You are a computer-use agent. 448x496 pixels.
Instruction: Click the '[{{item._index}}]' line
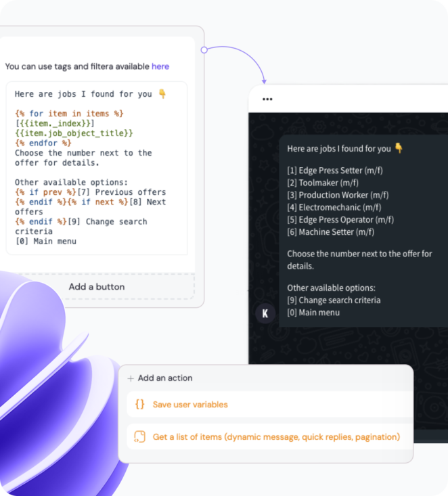point(54,123)
